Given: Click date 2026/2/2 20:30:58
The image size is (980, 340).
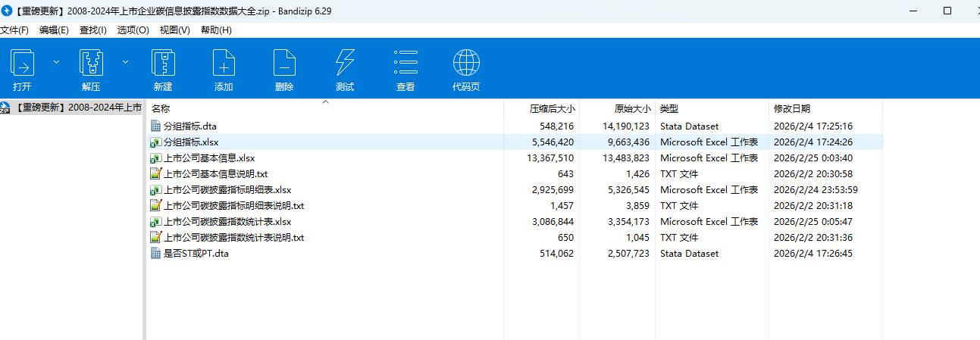Looking at the screenshot, I should pyautogui.click(x=813, y=174).
